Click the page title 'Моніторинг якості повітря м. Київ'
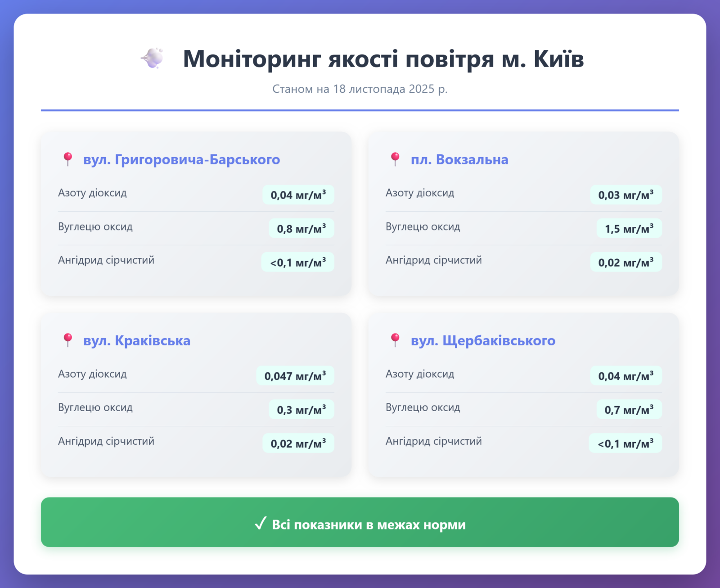 click(x=383, y=59)
